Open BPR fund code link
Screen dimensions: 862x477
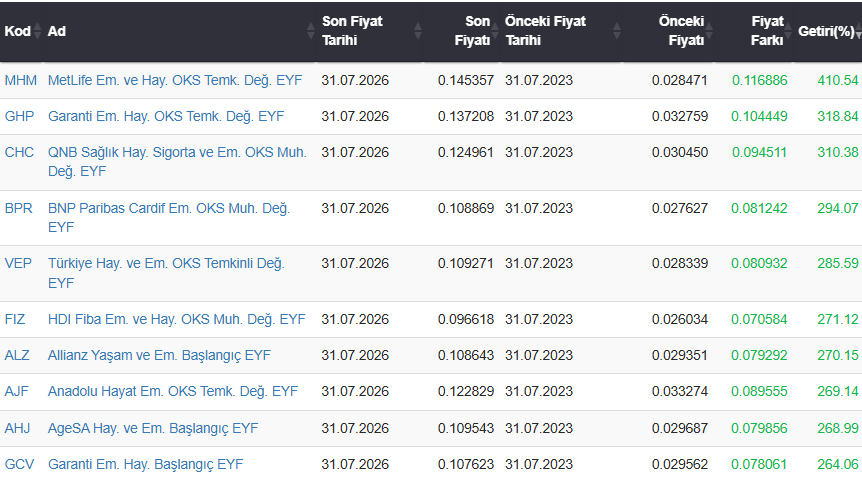[x=18, y=208]
